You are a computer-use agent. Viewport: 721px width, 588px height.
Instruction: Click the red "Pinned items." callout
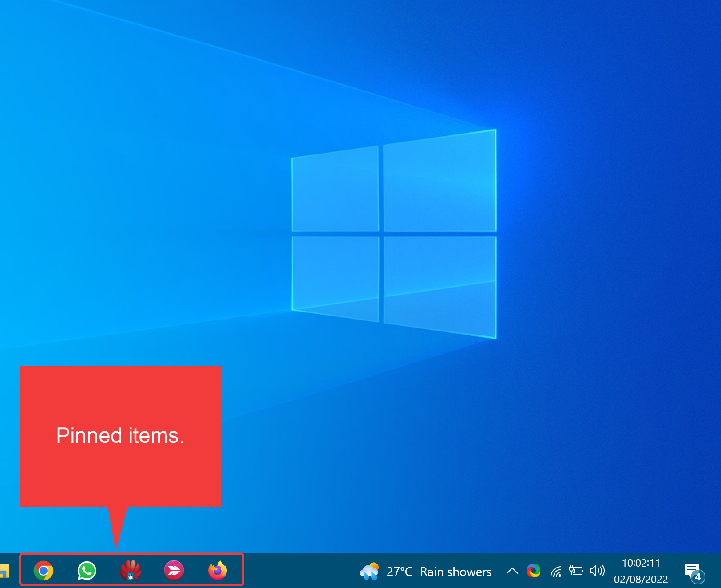coord(120,436)
